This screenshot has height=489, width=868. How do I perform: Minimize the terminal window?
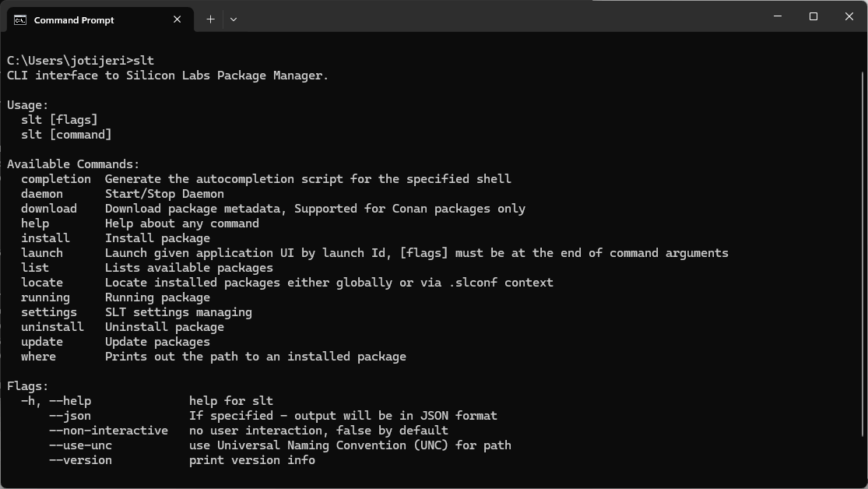[778, 16]
